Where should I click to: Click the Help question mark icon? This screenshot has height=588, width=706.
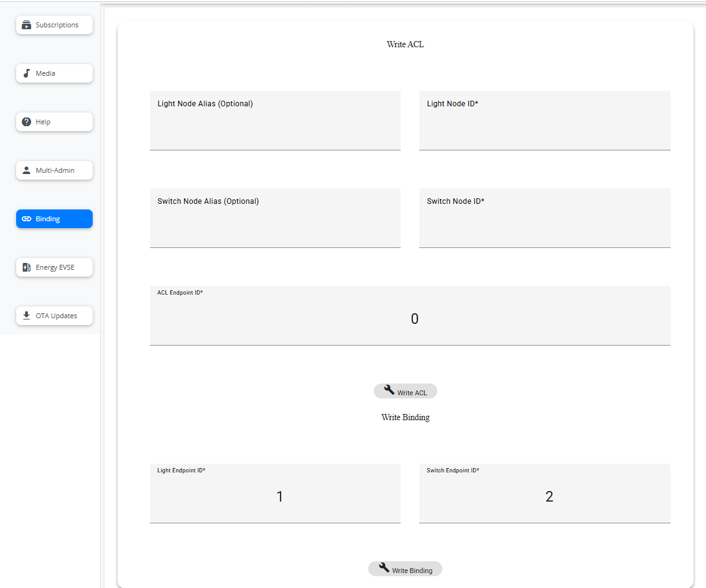[26, 122]
